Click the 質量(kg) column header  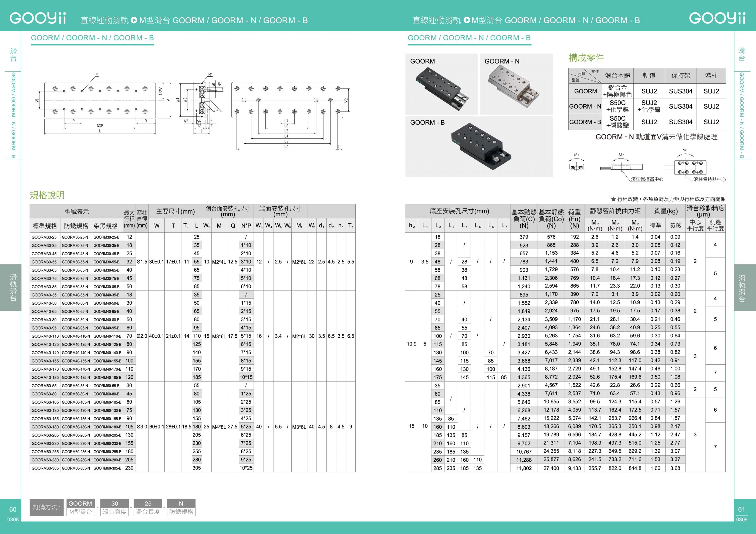[x=665, y=211]
